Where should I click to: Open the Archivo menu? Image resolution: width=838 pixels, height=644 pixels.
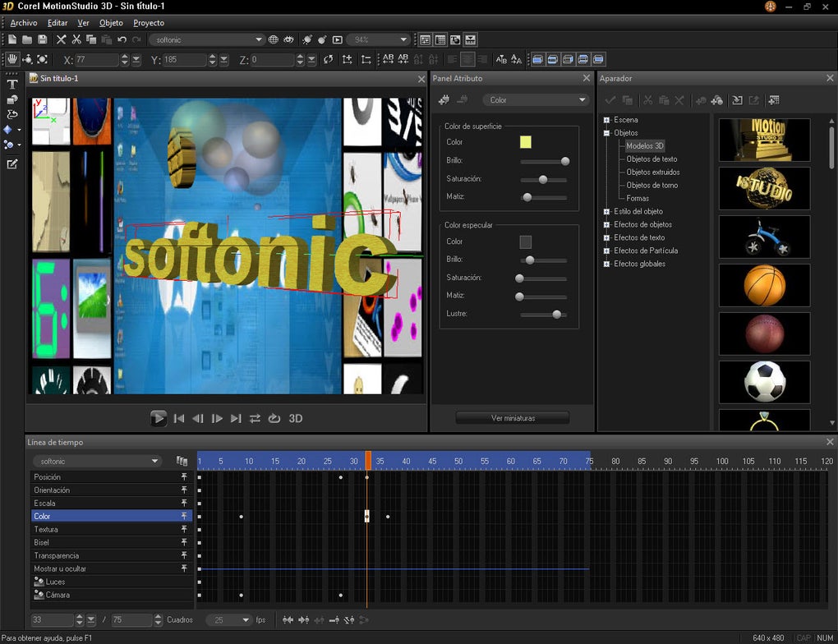tap(23, 23)
